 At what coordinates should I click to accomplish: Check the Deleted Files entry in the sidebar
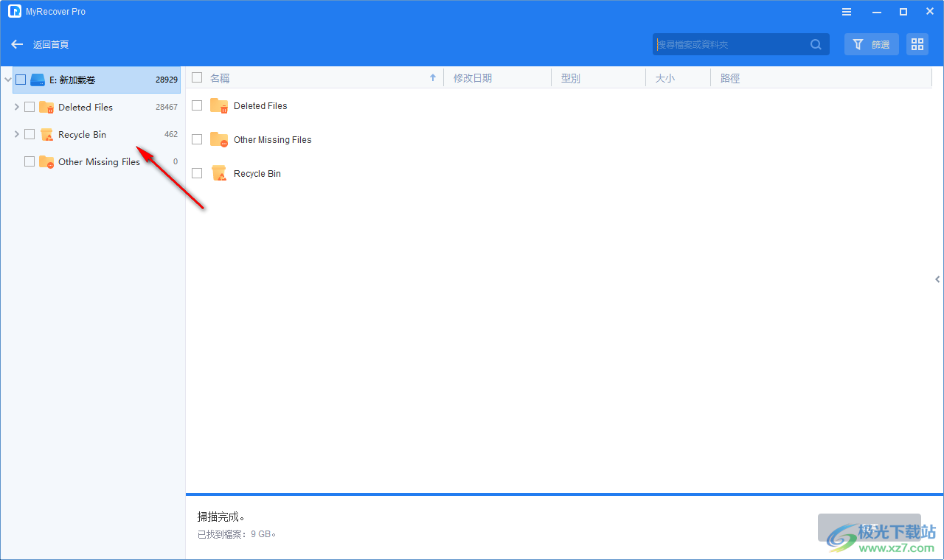point(29,106)
